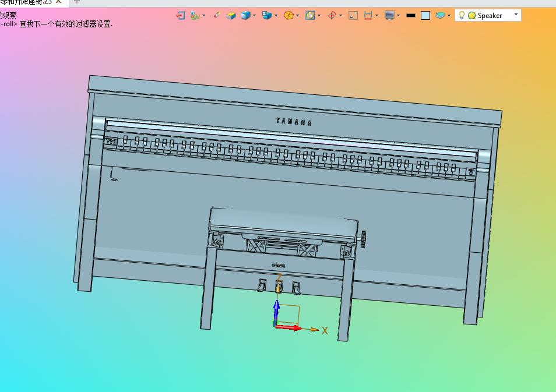Click the light blue color swatch
Screen dimensions: 556x392
(x=425, y=15)
